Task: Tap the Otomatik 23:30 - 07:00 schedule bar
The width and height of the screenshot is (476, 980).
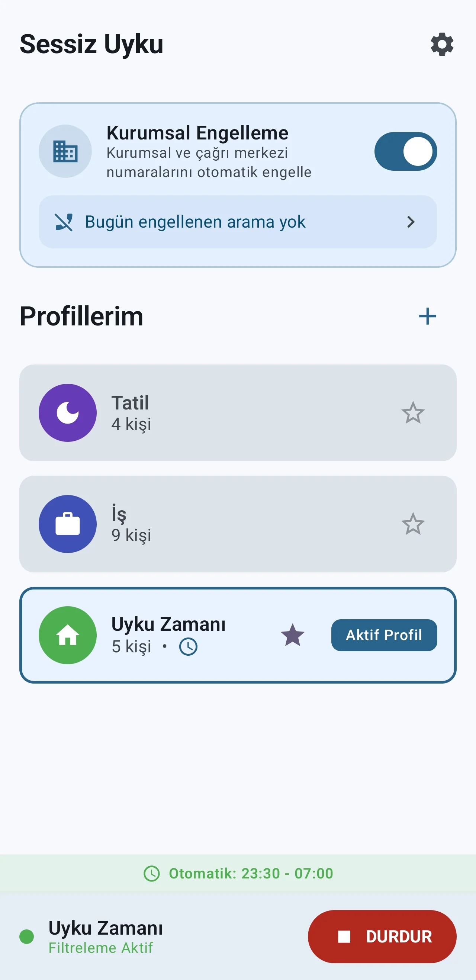Action: 238,874
